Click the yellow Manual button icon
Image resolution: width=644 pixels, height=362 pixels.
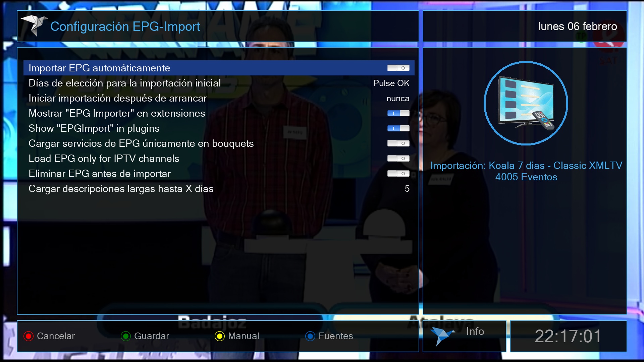tap(220, 336)
